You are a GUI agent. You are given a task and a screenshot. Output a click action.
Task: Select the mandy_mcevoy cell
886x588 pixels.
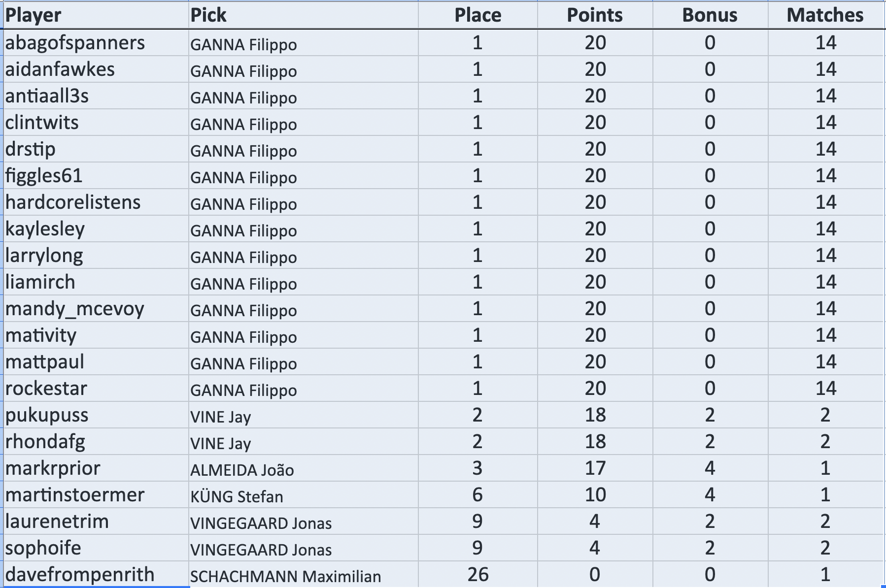click(75, 309)
